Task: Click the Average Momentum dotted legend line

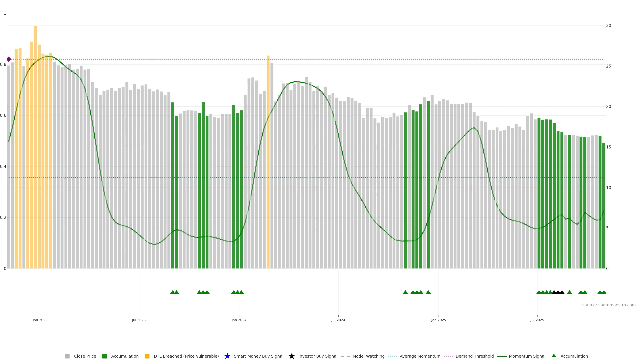Action: [392, 356]
